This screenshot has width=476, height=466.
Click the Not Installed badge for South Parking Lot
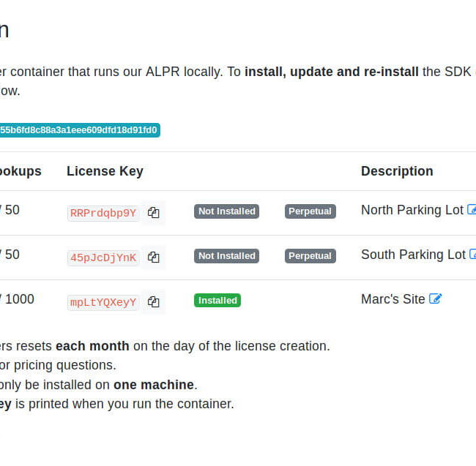coord(226,256)
